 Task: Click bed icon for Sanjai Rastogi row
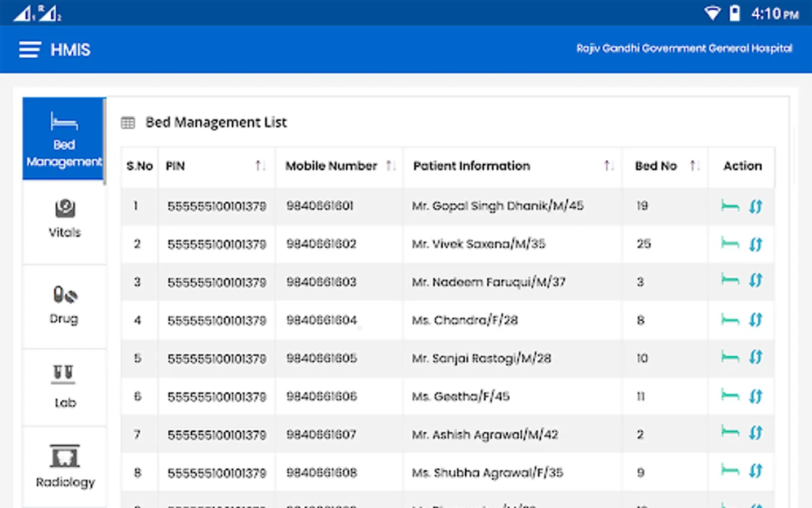coord(730,357)
